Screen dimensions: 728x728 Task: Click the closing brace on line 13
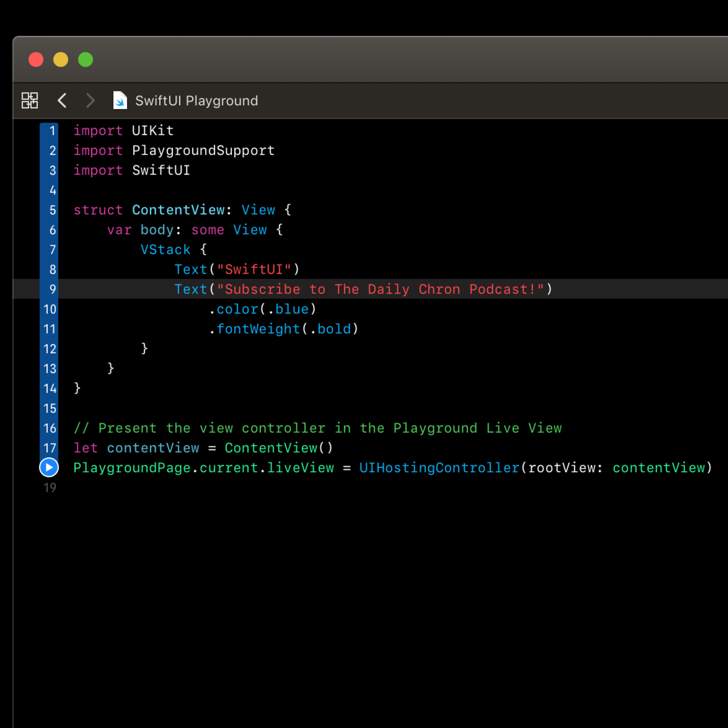point(111,368)
